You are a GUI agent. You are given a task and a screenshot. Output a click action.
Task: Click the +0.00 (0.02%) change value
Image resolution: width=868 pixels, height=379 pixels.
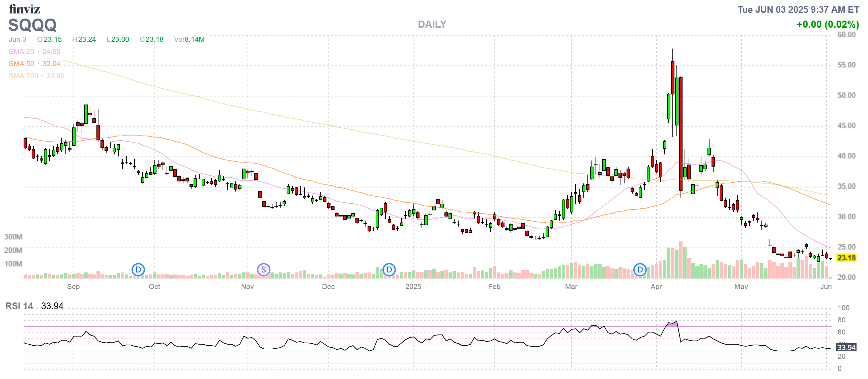[828, 24]
